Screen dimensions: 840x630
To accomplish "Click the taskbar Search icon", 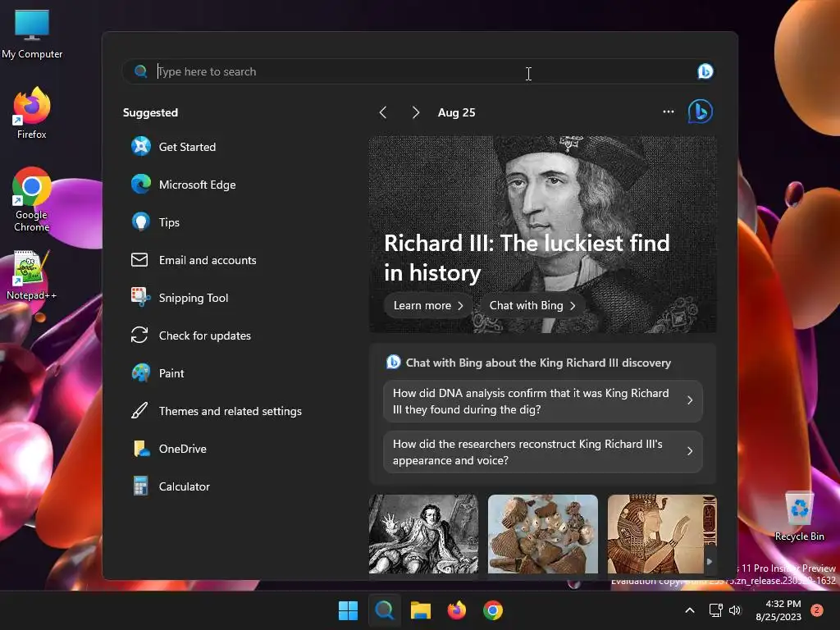I will point(384,610).
